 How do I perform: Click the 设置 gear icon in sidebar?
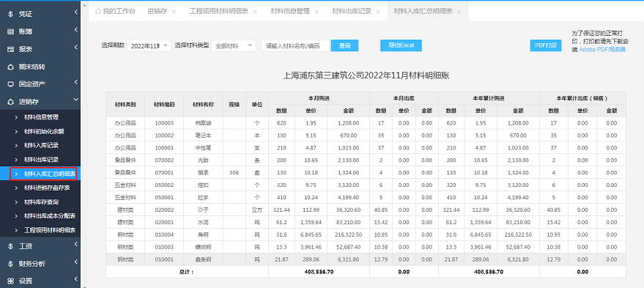coord(11,281)
